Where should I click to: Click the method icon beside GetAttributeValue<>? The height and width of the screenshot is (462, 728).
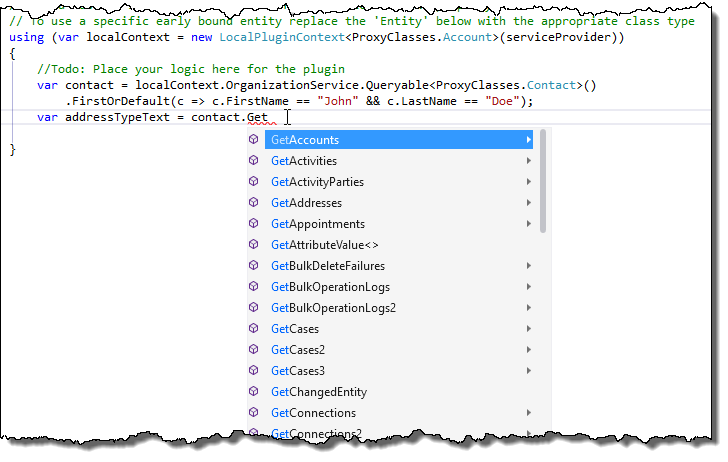click(x=254, y=244)
